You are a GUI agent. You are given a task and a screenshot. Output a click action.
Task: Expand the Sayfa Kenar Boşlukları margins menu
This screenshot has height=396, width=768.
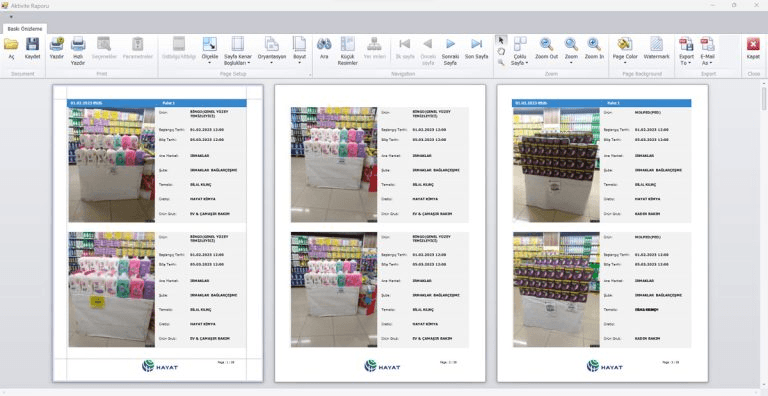238,51
